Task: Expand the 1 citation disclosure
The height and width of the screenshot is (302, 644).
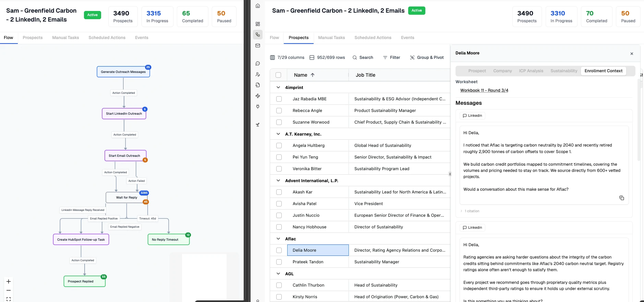Action: click(x=470, y=211)
